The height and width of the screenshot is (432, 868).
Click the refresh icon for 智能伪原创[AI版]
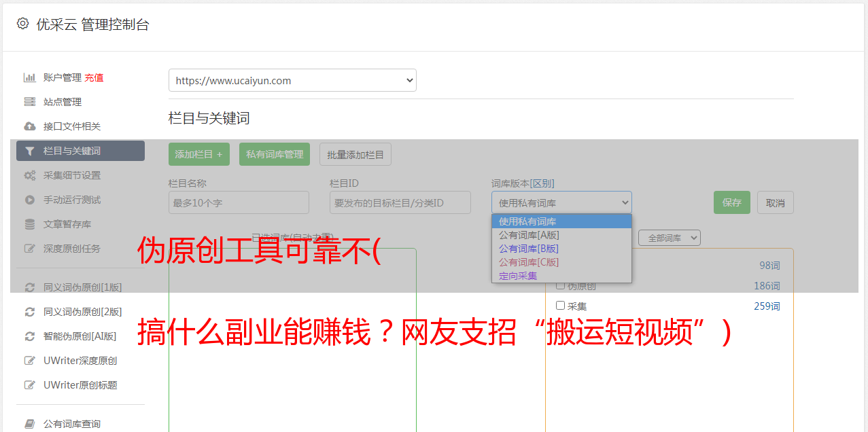pos(29,336)
